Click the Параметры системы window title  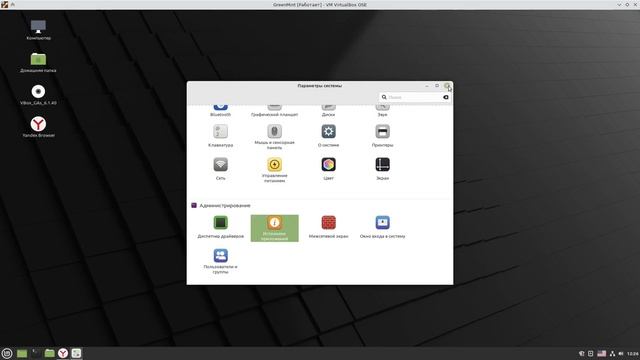[x=320, y=86]
